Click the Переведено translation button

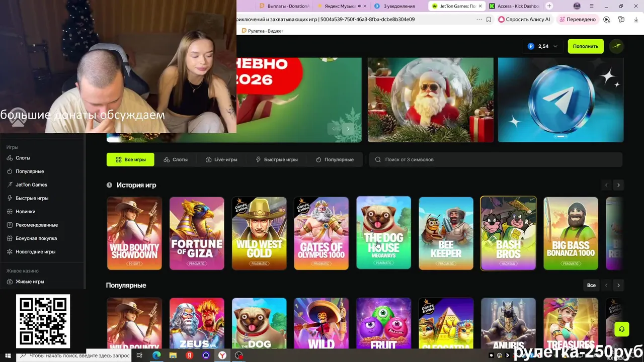click(577, 20)
